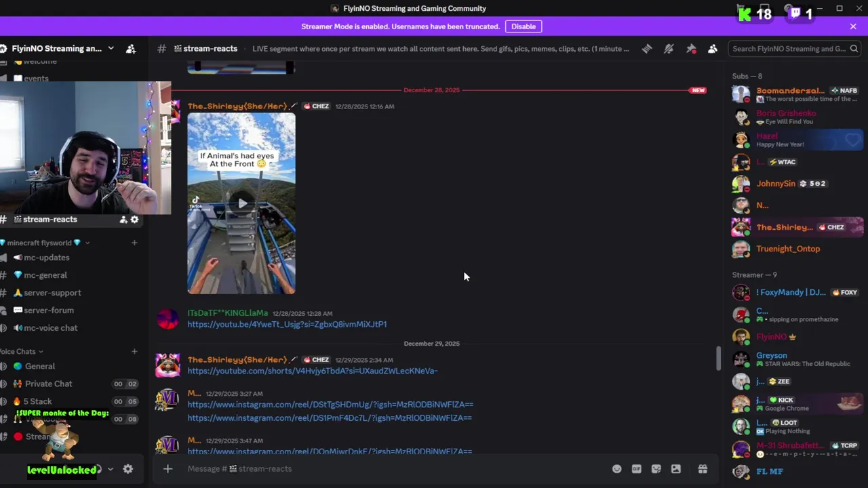
Task: Play the 'If Animal's had eyes' video
Action: [x=241, y=203]
